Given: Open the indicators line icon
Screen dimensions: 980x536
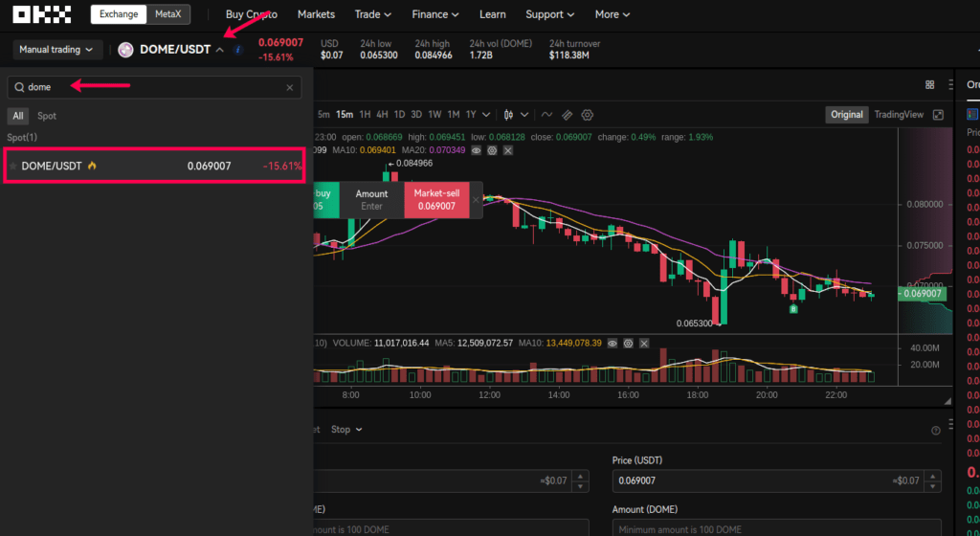Looking at the screenshot, I should tap(546, 115).
